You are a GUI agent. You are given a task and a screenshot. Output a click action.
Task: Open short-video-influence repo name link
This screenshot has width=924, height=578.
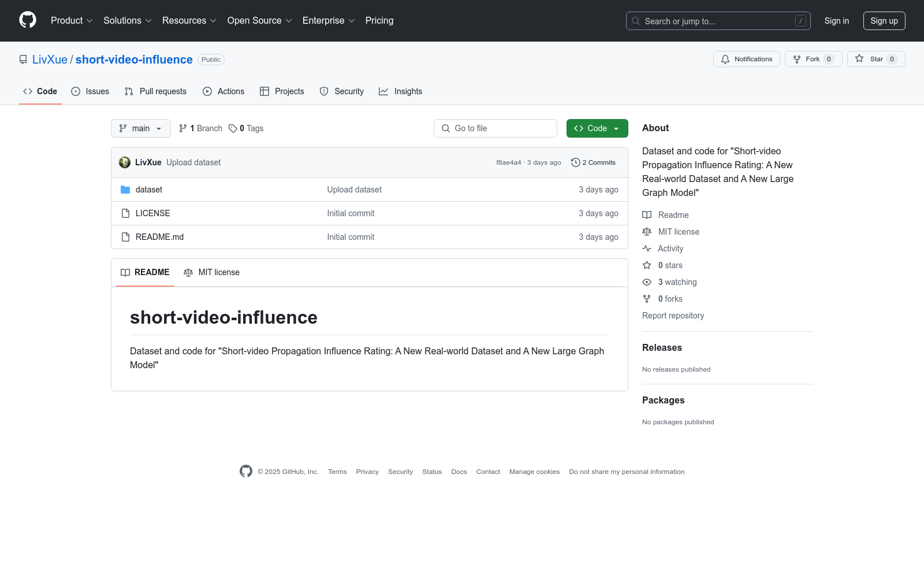click(134, 60)
